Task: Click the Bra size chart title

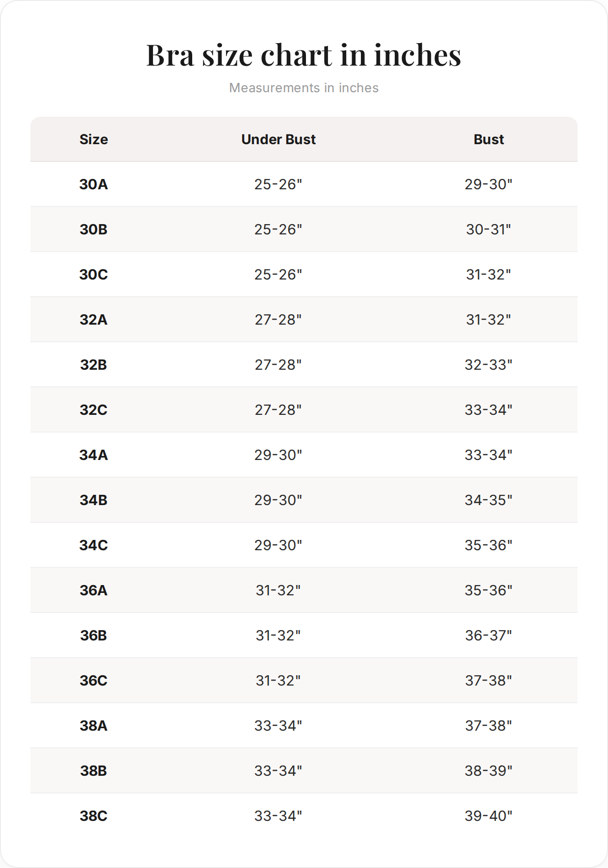Action: coord(304,55)
